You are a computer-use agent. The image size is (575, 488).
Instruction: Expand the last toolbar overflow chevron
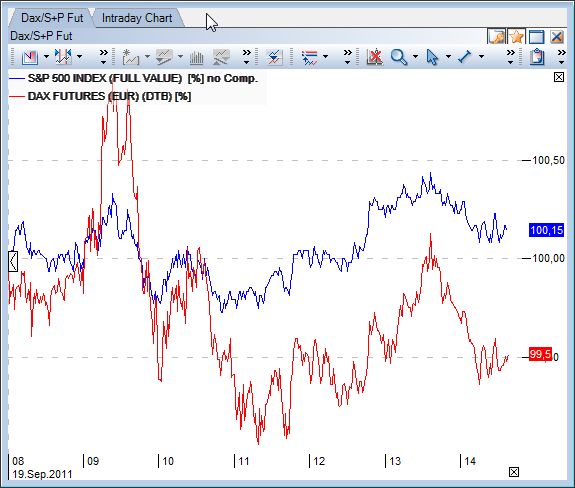pyautogui.click(x=561, y=57)
